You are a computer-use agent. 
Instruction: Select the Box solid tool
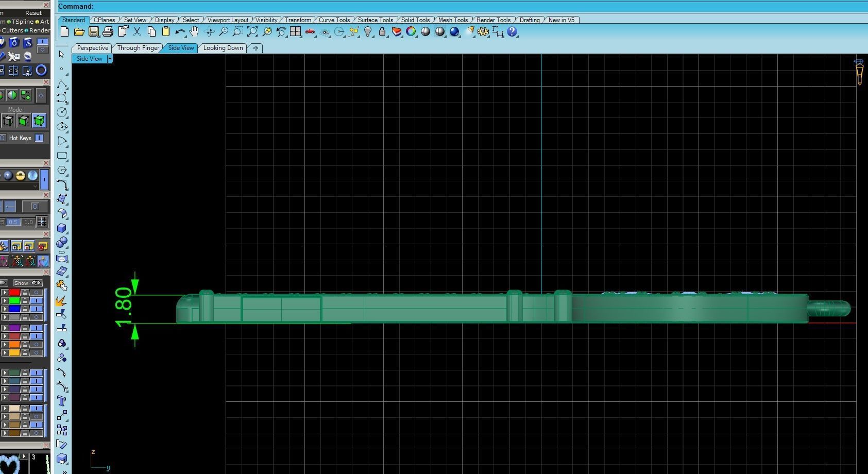pos(62,228)
